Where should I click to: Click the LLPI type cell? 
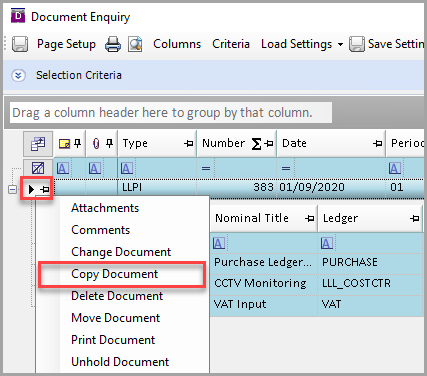coord(157,187)
